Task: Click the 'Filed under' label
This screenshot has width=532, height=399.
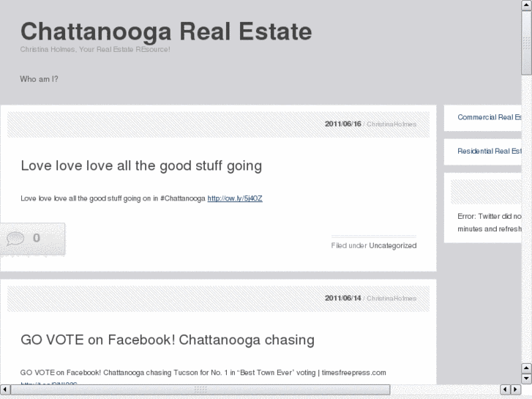Action: 349,245
